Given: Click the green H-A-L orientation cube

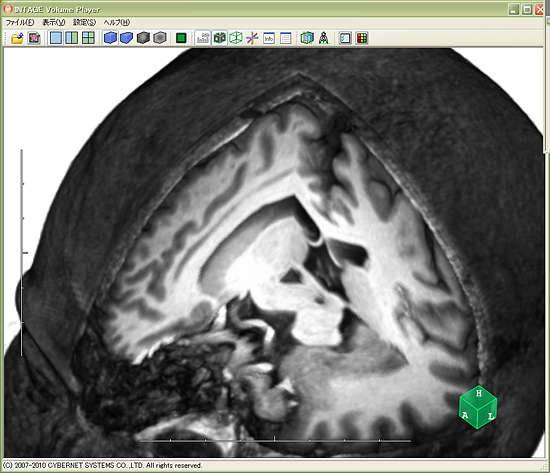Looking at the screenshot, I should (478, 407).
